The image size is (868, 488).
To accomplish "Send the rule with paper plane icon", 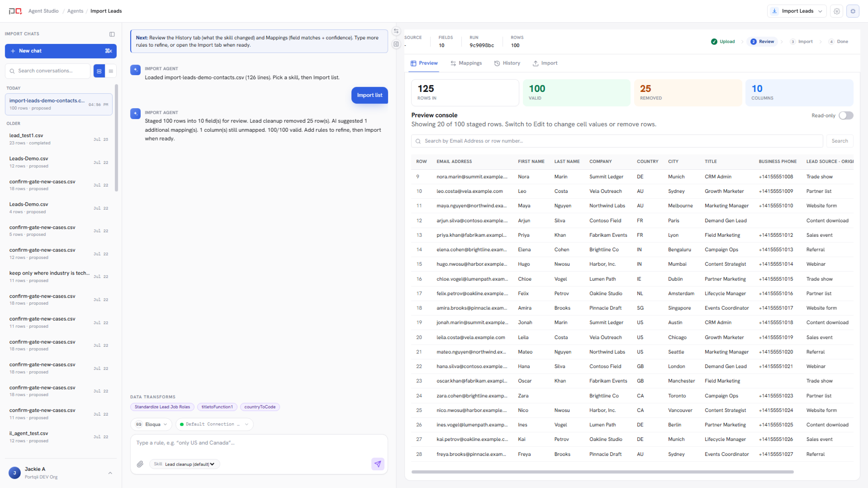I will 378,464.
